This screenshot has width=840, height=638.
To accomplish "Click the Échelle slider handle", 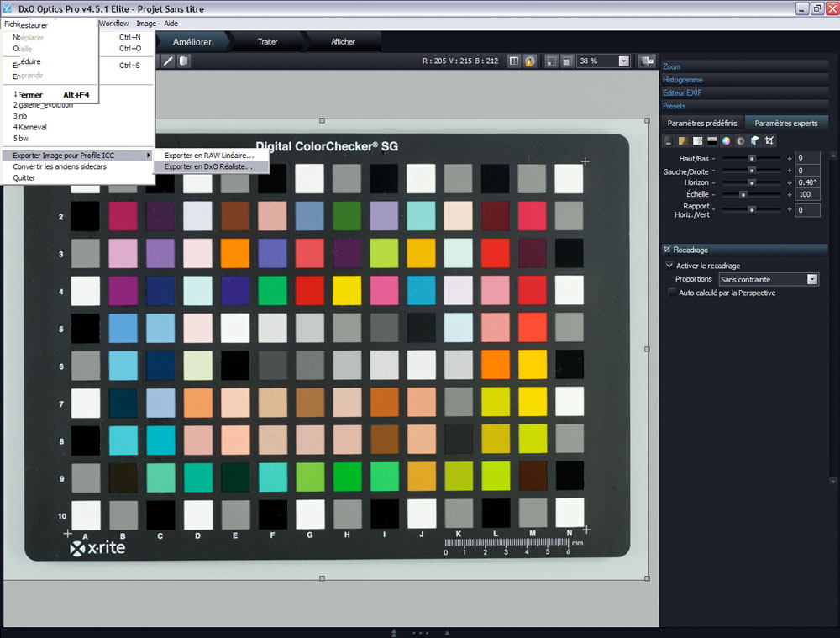I will (x=743, y=195).
